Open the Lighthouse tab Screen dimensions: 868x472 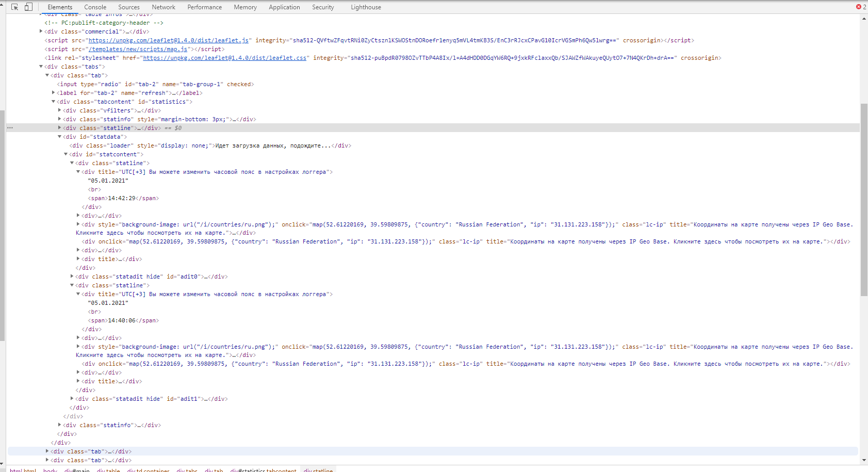(366, 7)
